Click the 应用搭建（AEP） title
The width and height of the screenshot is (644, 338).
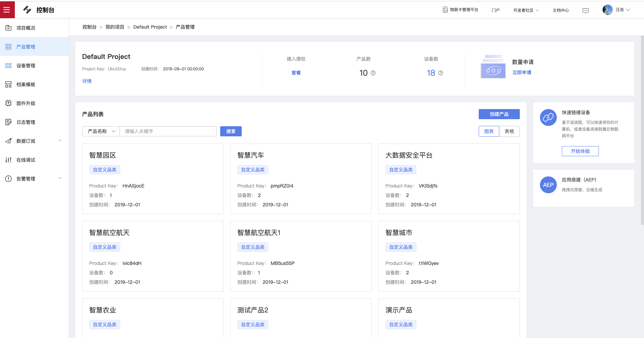(x=579, y=180)
